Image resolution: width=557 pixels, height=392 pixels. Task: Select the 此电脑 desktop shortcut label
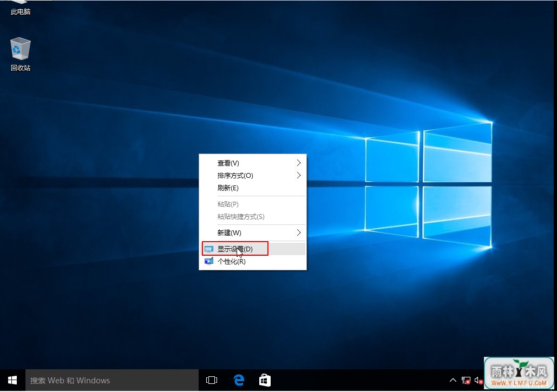20,12
